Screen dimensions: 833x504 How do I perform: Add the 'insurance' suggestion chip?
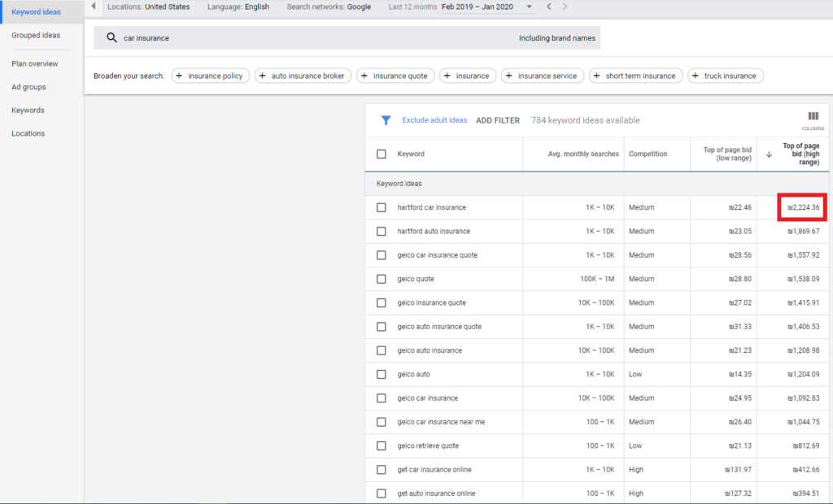[x=468, y=76]
